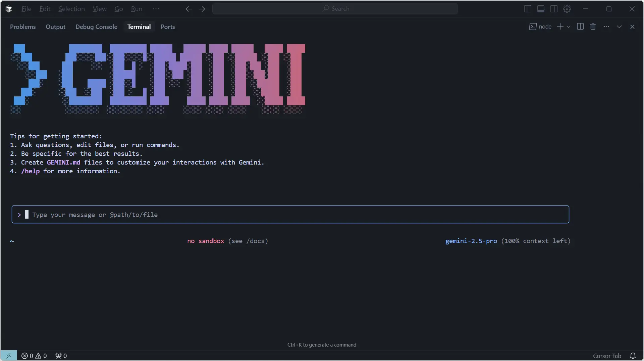Click 'Ctrl+K to generate a command' hint
The width and height of the screenshot is (644, 361).
click(x=322, y=345)
